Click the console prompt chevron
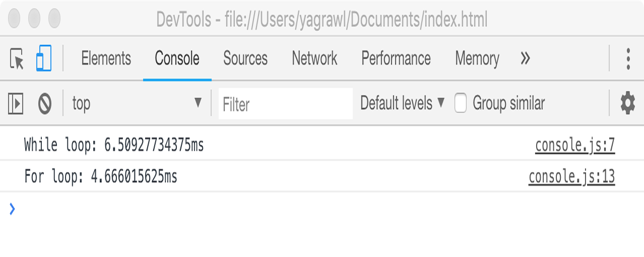 [12, 209]
